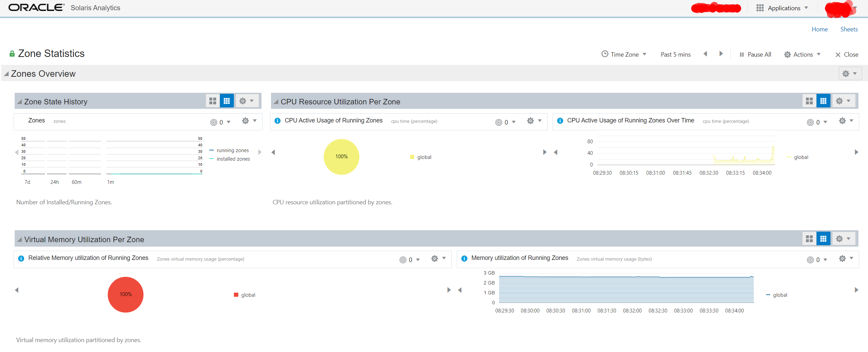Open gear settings for CPU Active Usage pie
This screenshot has width=868, height=352.
(534, 121)
